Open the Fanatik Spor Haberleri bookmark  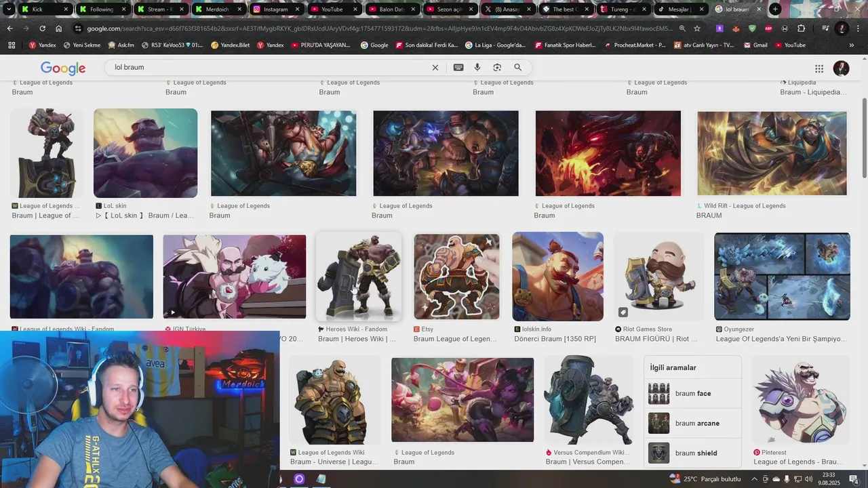point(565,45)
